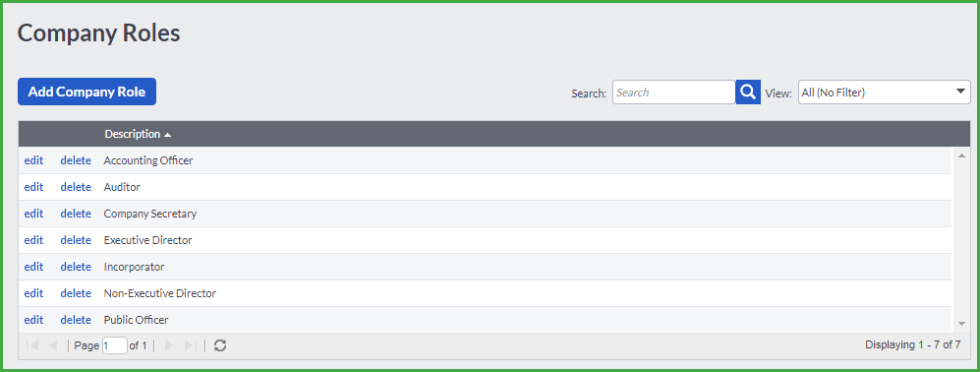
Task: Click Add Company Role button
Action: pos(86,92)
